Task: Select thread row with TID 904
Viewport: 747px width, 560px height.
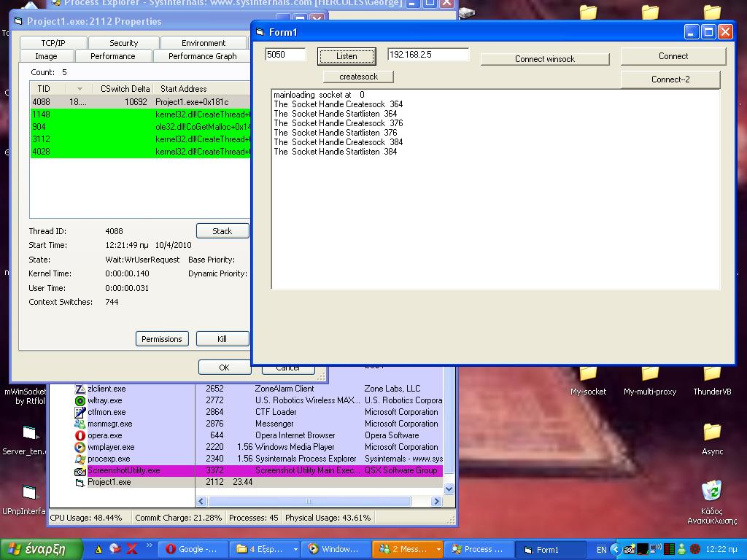Action: pyautogui.click(x=140, y=127)
